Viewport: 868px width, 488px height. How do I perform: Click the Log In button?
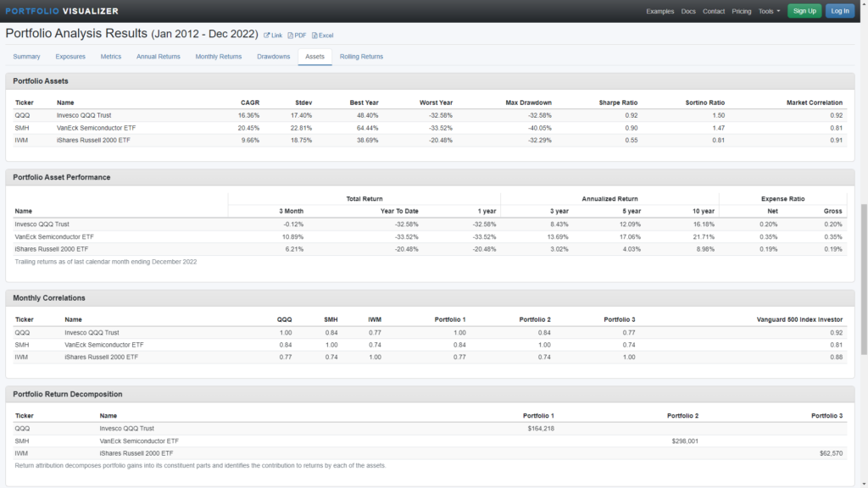[839, 11]
